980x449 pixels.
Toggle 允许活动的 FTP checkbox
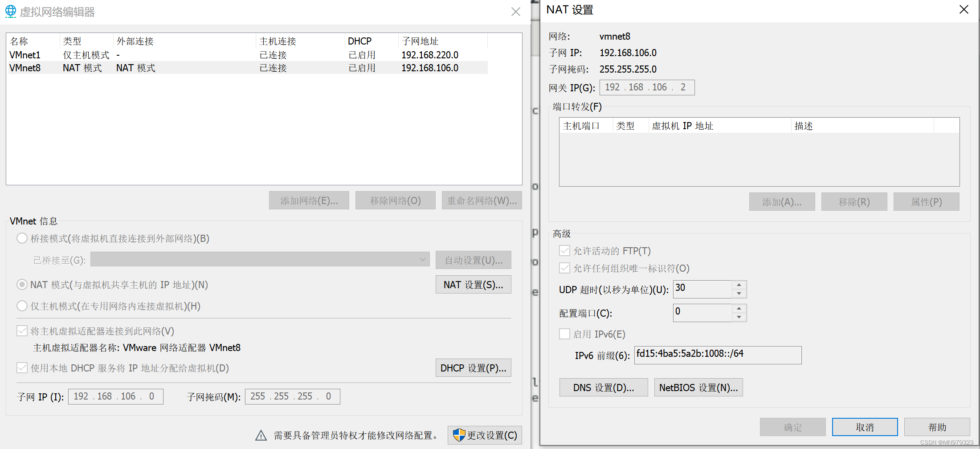pos(565,251)
